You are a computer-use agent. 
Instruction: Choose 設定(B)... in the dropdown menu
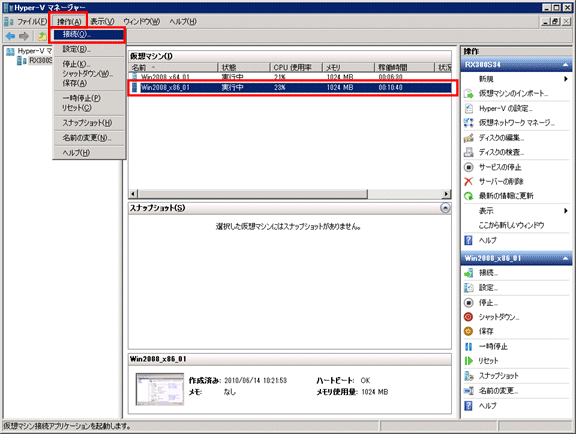(89, 49)
